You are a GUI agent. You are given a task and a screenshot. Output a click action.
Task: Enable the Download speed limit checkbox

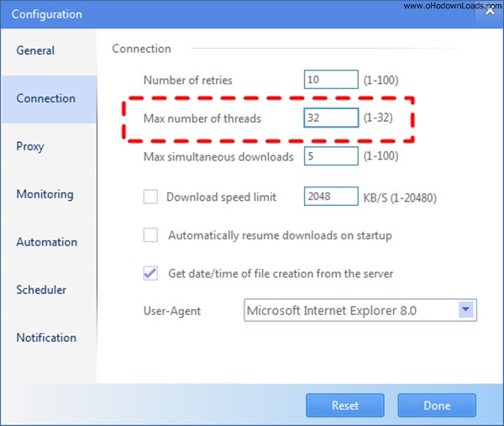coord(150,197)
